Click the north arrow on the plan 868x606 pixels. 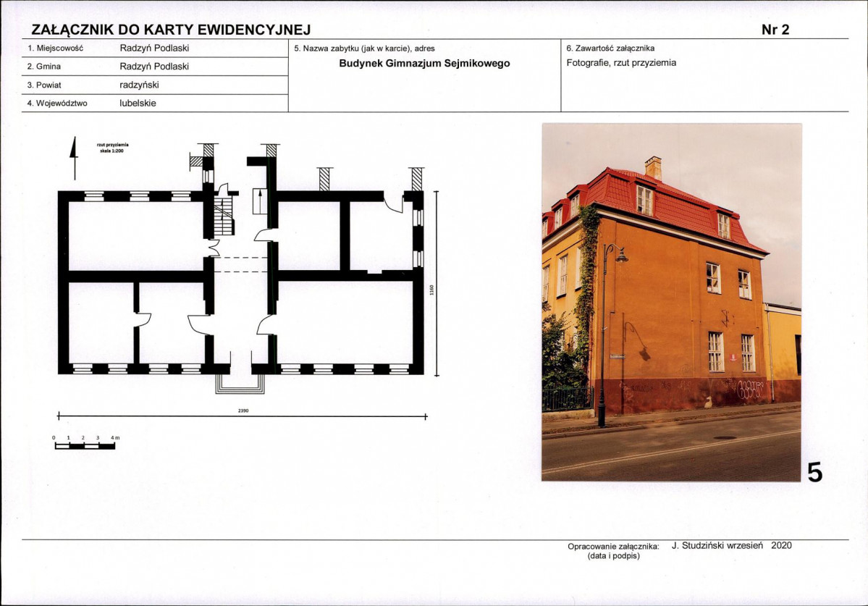[x=74, y=159]
